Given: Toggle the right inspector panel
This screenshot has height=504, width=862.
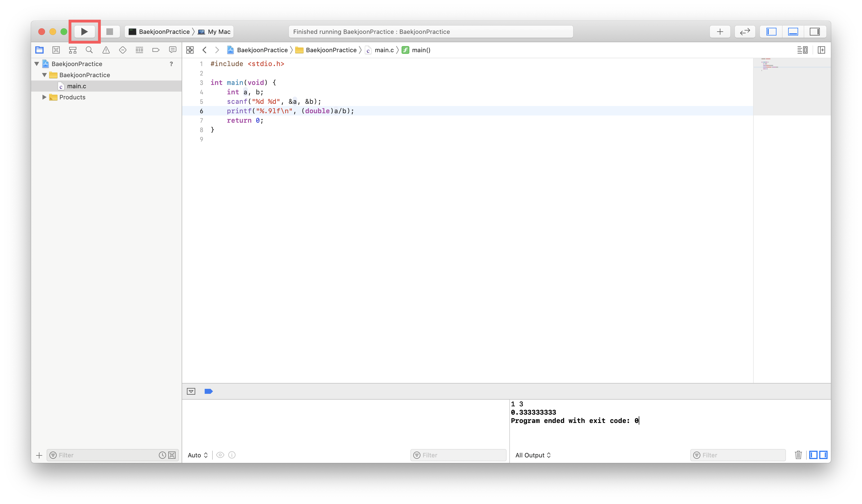Looking at the screenshot, I should [815, 32].
